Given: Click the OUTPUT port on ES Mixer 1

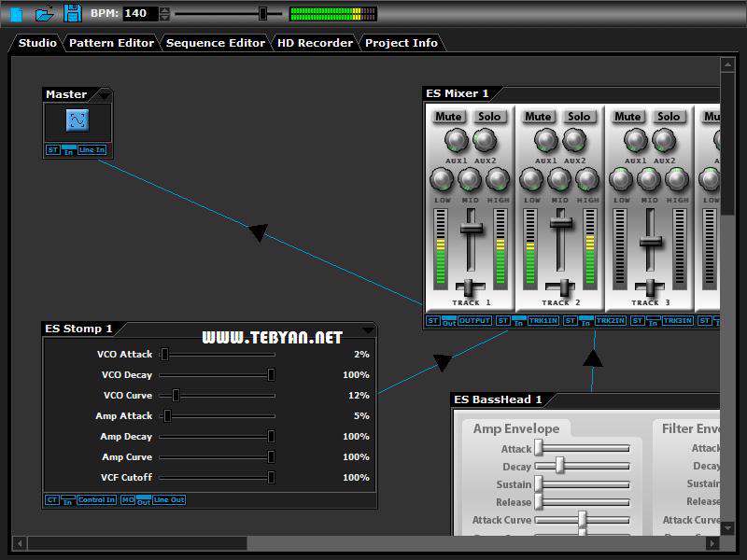Looking at the screenshot, I should pos(476,320).
